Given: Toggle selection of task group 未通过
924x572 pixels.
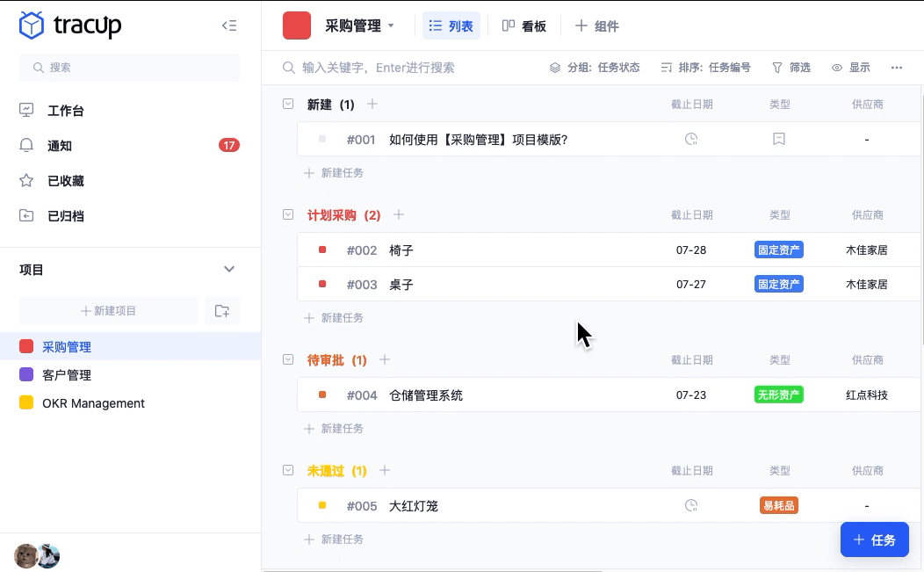Looking at the screenshot, I should pos(288,470).
